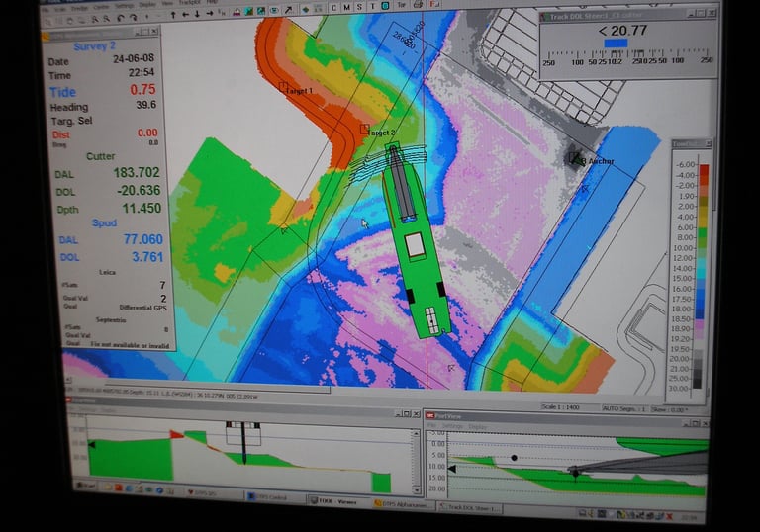Click the Cutter DOL value -20.636
This screenshot has width=760, height=532.
(139, 191)
